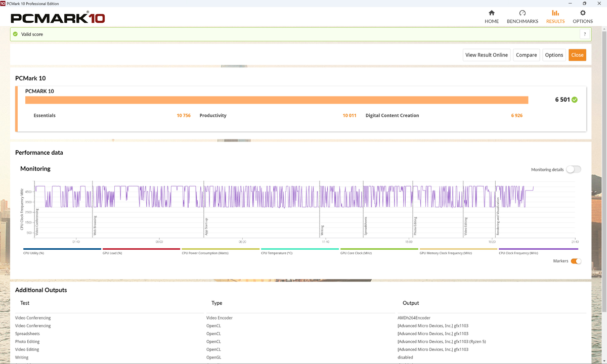Open the Options gear icon
Image resolution: width=607 pixels, height=364 pixels.
click(583, 13)
